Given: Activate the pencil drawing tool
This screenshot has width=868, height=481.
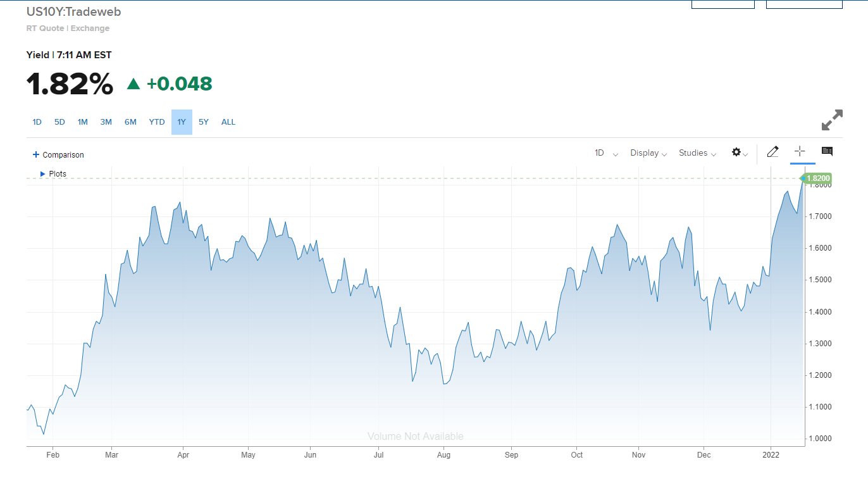Looking at the screenshot, I should pyautogui.click(x=772, y=152).
